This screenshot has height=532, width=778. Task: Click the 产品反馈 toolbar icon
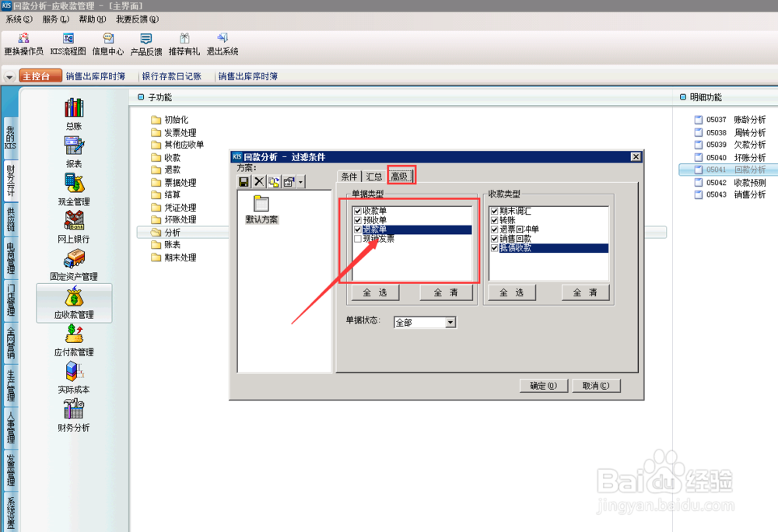(x=146, y=44)
